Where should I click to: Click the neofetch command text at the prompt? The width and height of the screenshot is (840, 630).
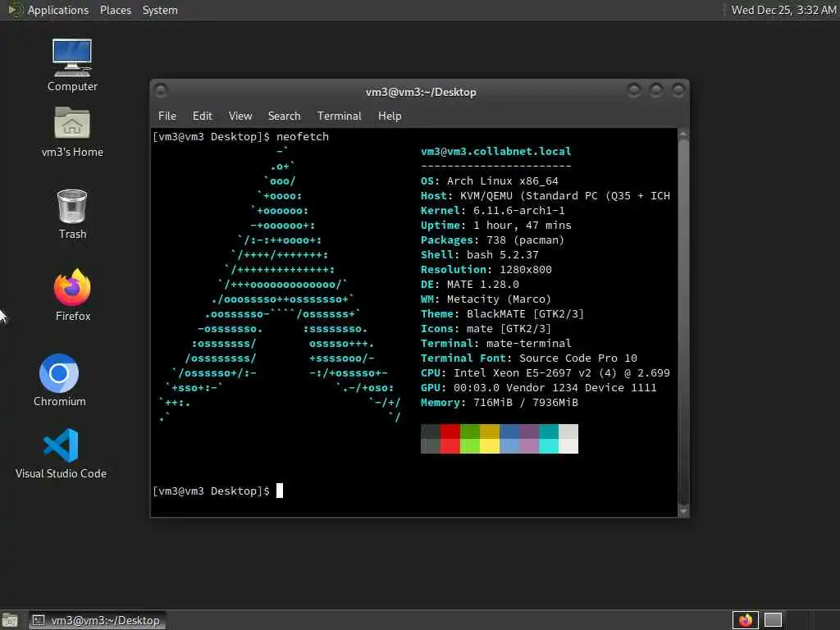click(303, 137)
